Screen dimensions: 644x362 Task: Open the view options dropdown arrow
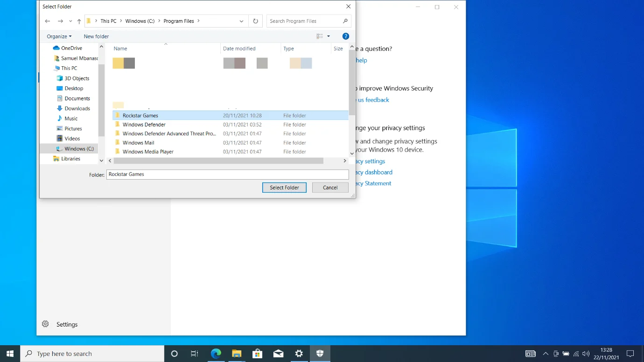click(328, 36)
